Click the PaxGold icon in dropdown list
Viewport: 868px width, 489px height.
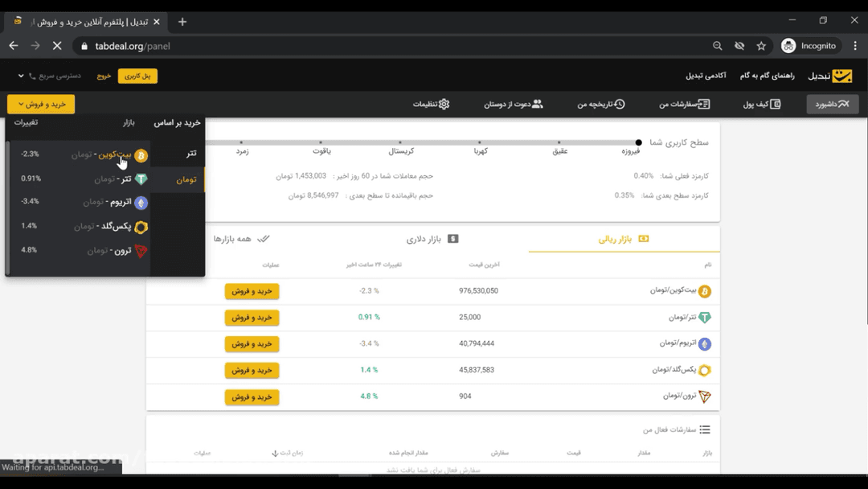[141, 227]
